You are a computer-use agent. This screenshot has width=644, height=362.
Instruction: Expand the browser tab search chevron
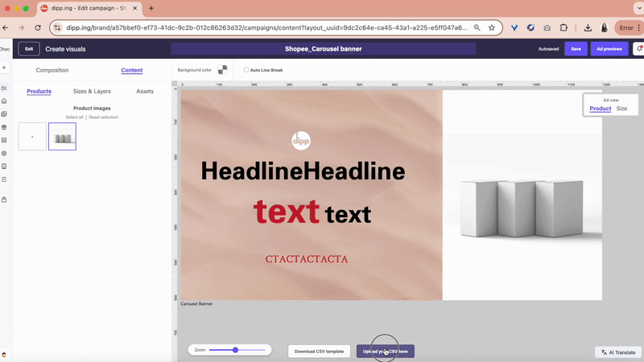click(634, 8)
